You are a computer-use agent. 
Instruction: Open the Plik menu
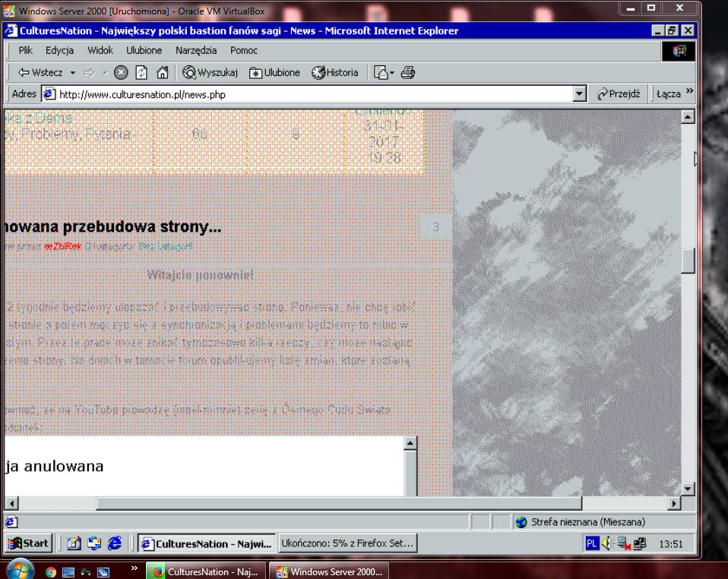coord(26,50)
